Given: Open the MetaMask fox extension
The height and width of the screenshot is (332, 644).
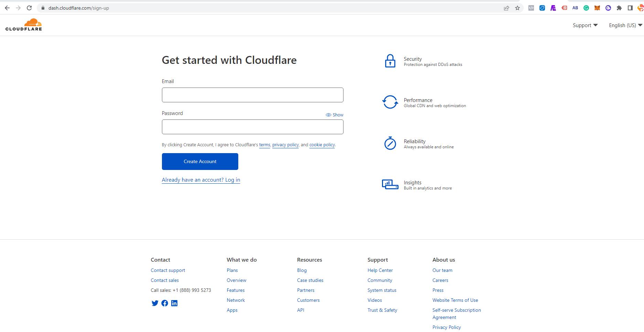Looking at the screenshot, I should (597, 8).
